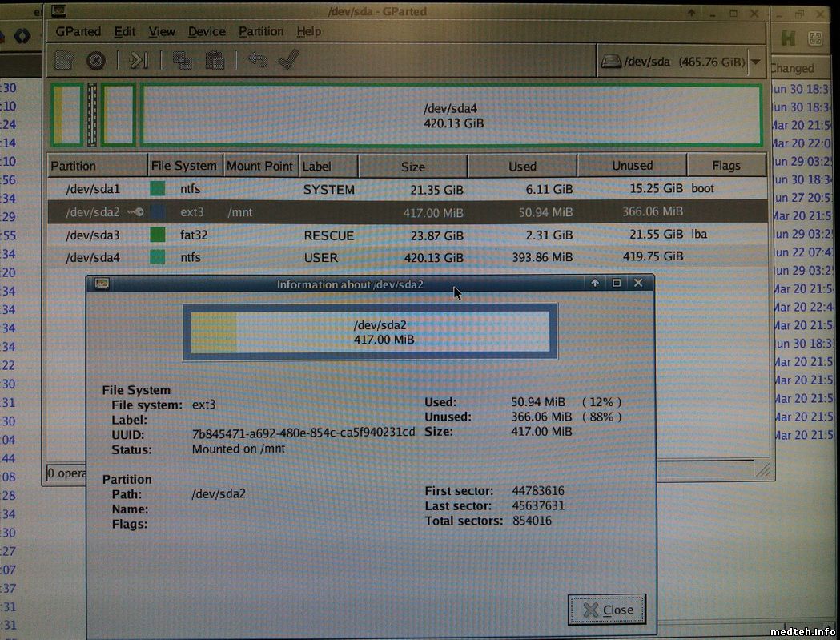Close the partition information dialog
840x640 pixels.
(x=607, y=610)
